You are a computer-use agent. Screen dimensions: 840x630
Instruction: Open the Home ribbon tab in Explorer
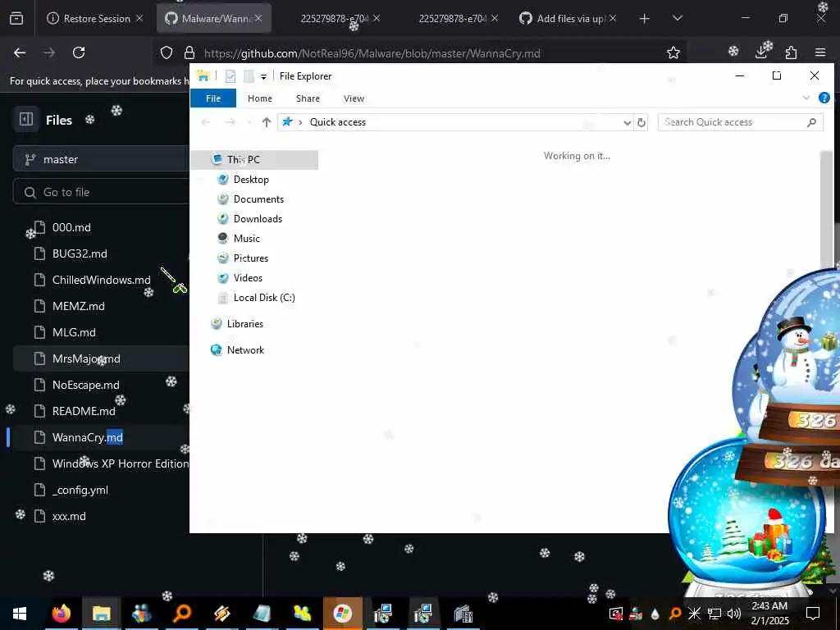[260, 98]
